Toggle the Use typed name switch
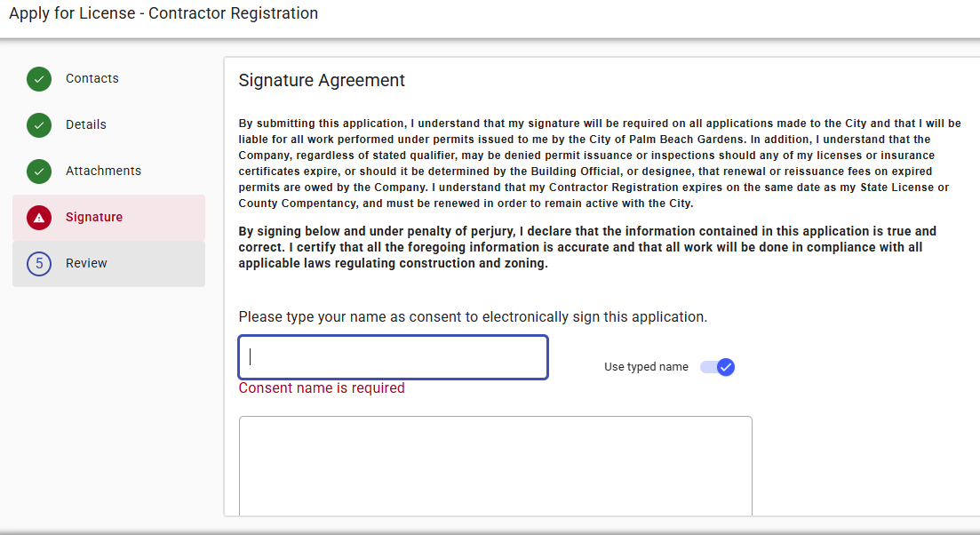Image resolution: width=980 pixels, height=535 pixels. point(718,367)
